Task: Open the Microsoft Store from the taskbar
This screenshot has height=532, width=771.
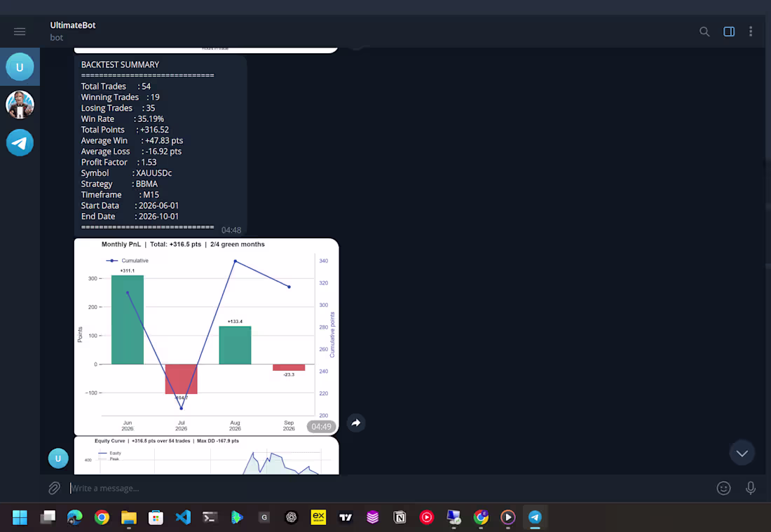Action: click(x=156, y=517)
